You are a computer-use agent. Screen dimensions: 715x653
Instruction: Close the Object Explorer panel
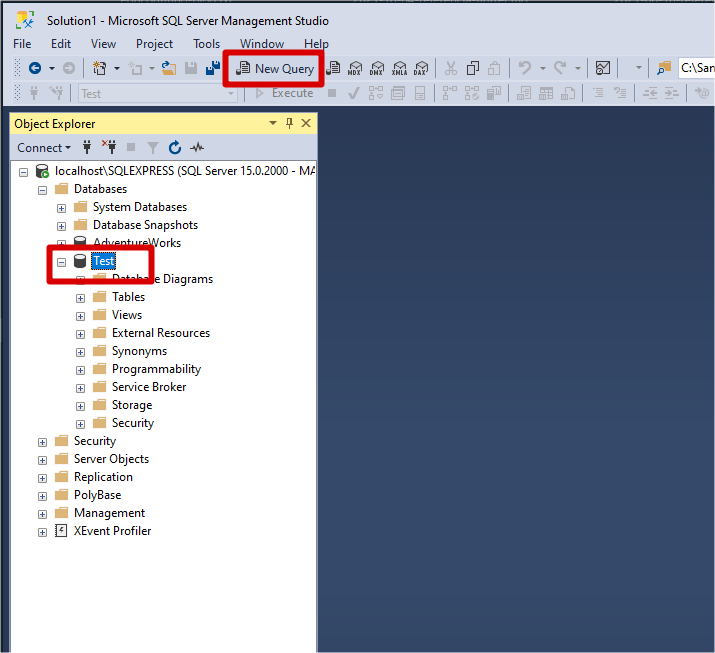tap(306, 123)
